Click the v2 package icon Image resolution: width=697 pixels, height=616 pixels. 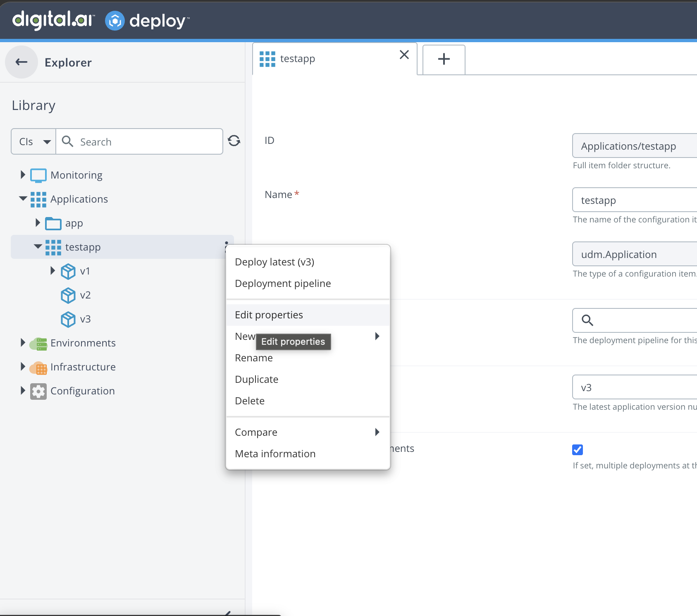pyautogui.click(x=68, y=295)
